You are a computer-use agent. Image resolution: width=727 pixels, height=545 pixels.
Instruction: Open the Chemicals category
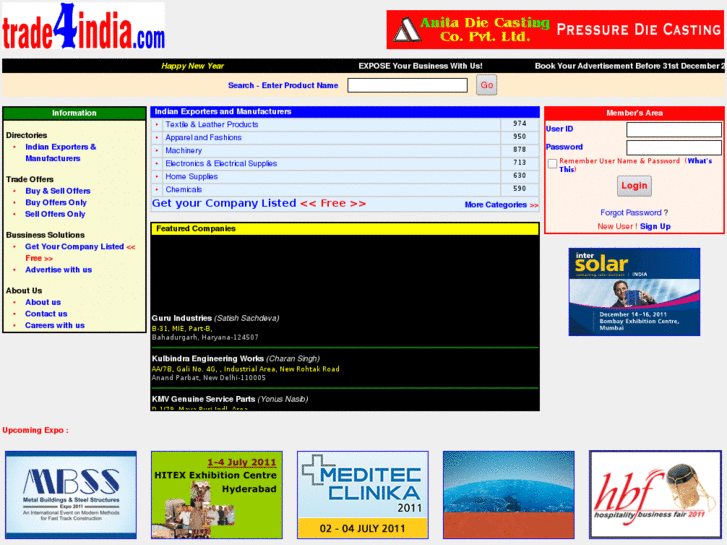coord(184,189)
